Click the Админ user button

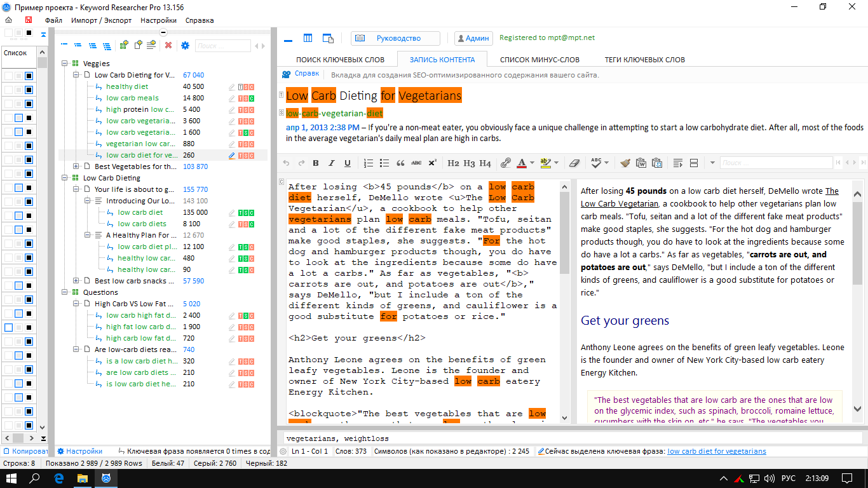pyautogui.click(x=473, y=38)
